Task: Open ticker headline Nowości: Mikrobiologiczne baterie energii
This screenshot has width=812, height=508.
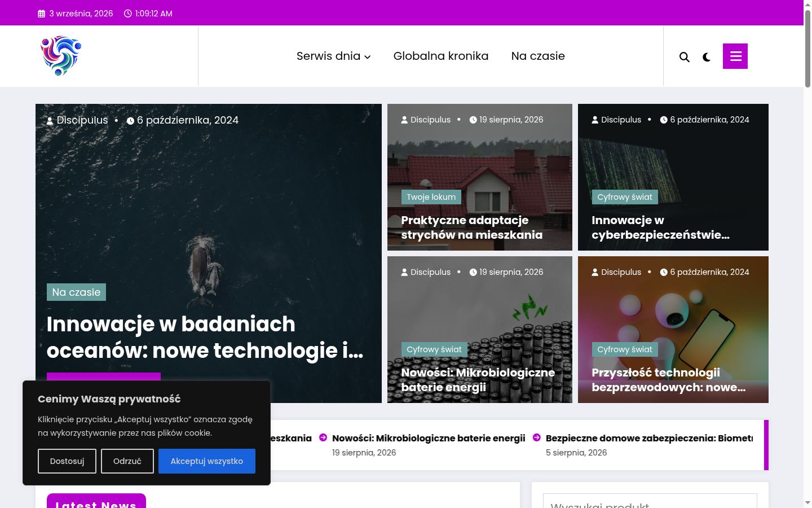Action: click(429, 438)
